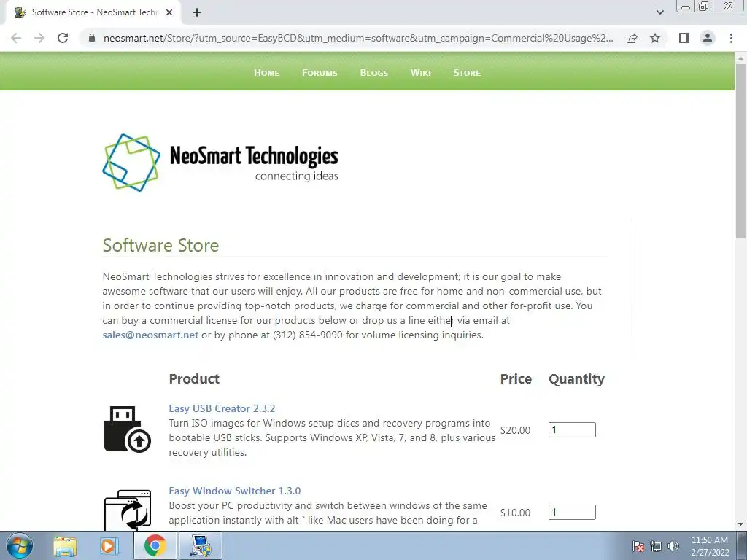The image size is (747, 560).
Task: Click the taskbar clock showing 11:50 AM
Action: (710, 546)
